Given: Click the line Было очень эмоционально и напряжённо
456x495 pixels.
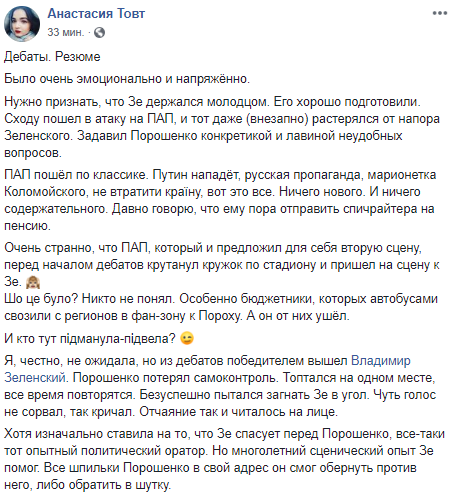Looking at the screenshot, I should click(127, 79).
